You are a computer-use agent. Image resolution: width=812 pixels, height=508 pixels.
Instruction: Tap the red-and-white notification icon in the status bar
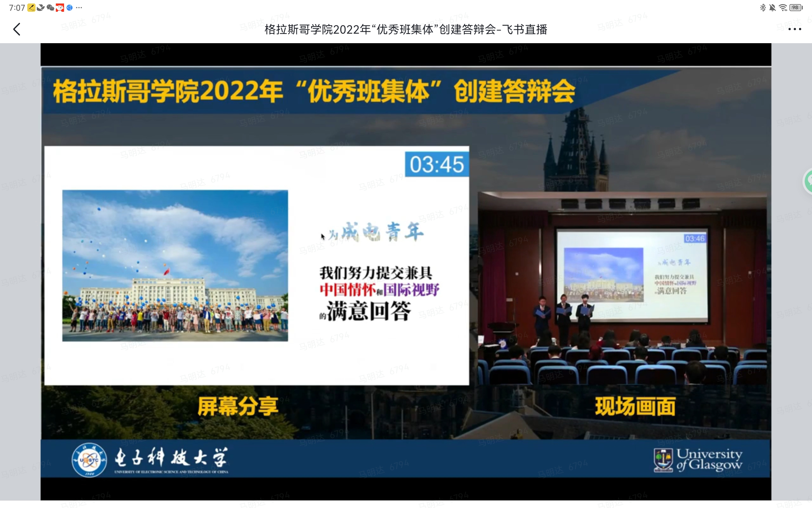(x=60, y=7)
